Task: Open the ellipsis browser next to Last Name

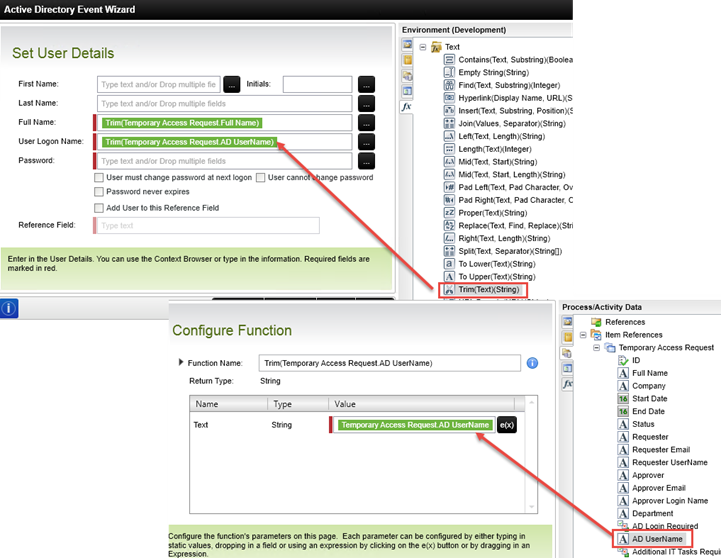Action: pyautogui.click(x=366, y=104)
